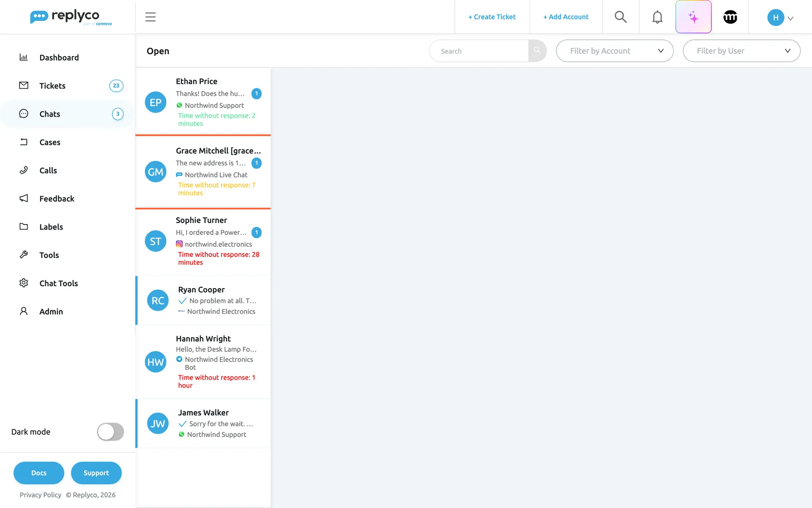Screen dimensions: 812x508
Task: Click Grace Mitchell's GM avatar
Action: [156, 172]
